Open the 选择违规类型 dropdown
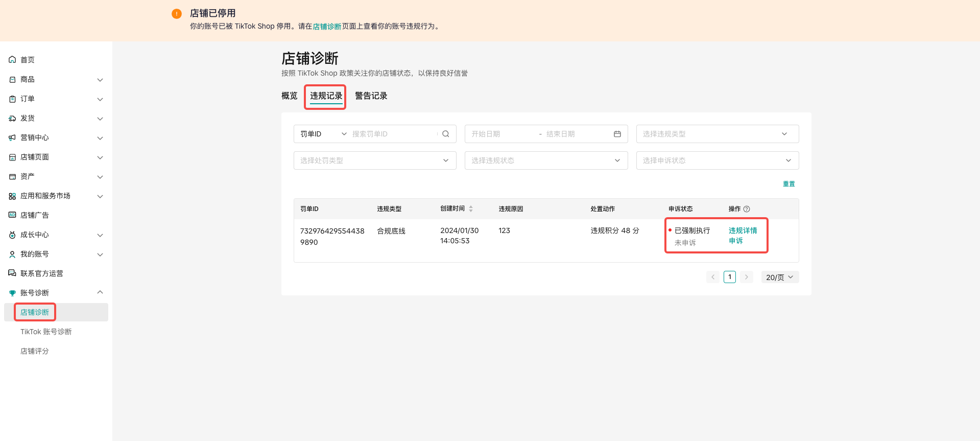 (717, 134)
